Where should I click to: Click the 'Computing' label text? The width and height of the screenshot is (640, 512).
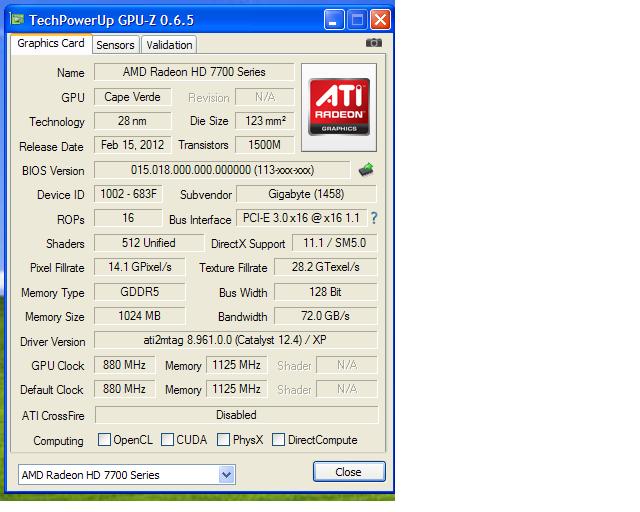58,441
